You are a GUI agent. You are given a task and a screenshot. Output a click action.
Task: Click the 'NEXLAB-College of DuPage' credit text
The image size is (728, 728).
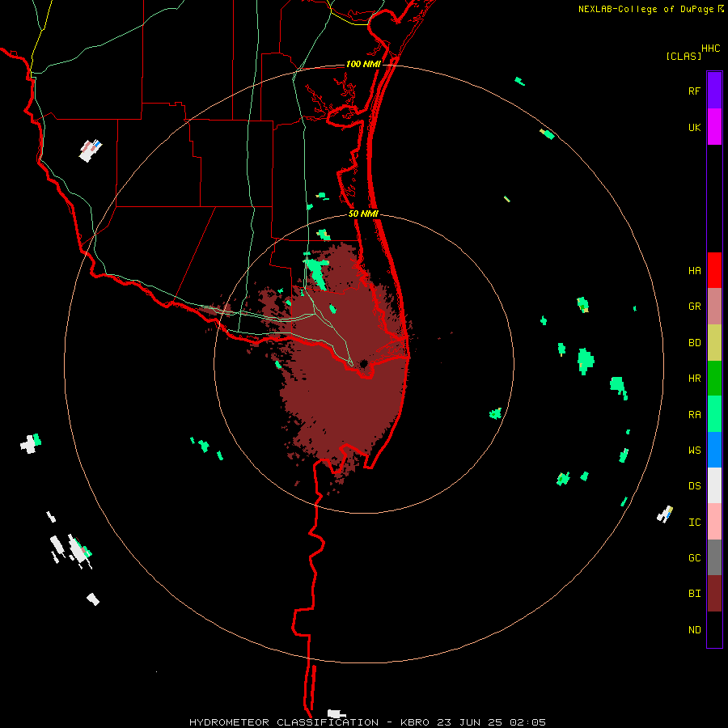[645, 9]
